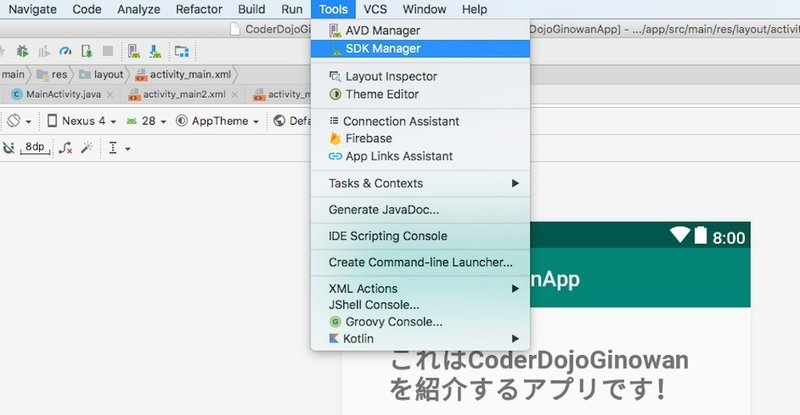This screenshot has height=415, width=800.
Task: Open the Nexus 4 device dropdown
Action: pos(82,121)
